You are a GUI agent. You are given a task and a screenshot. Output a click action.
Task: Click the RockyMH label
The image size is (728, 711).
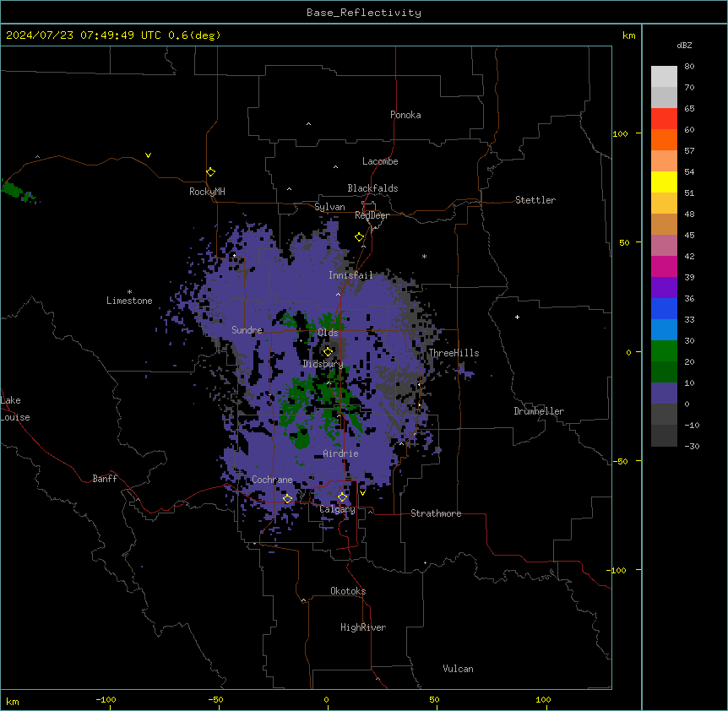pyautogui.click(x=207, y=191)
